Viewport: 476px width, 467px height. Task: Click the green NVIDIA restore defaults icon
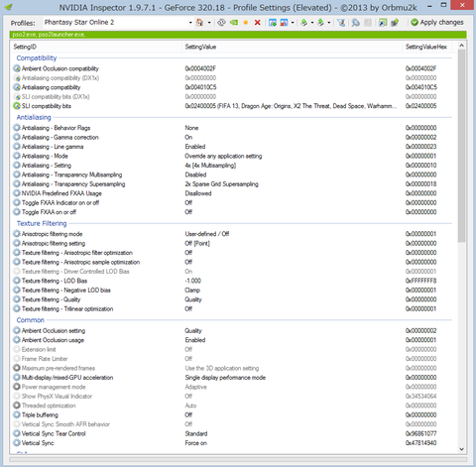tap(234, 23)
